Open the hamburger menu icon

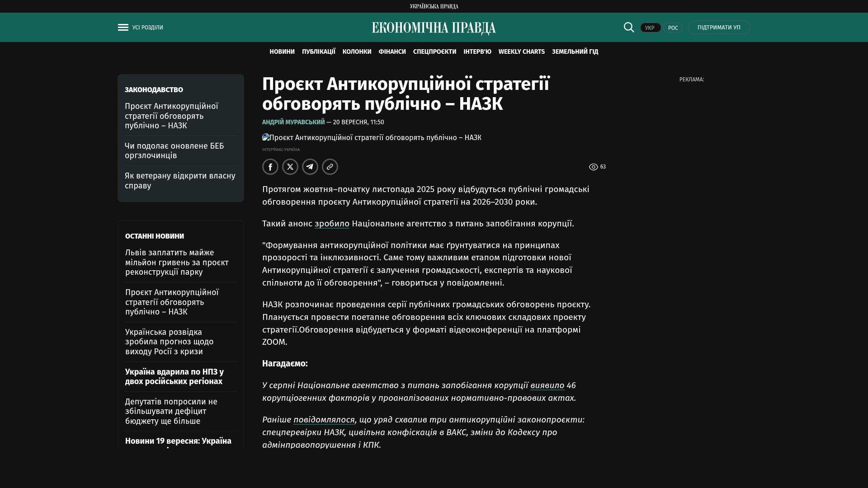point(123,28)
